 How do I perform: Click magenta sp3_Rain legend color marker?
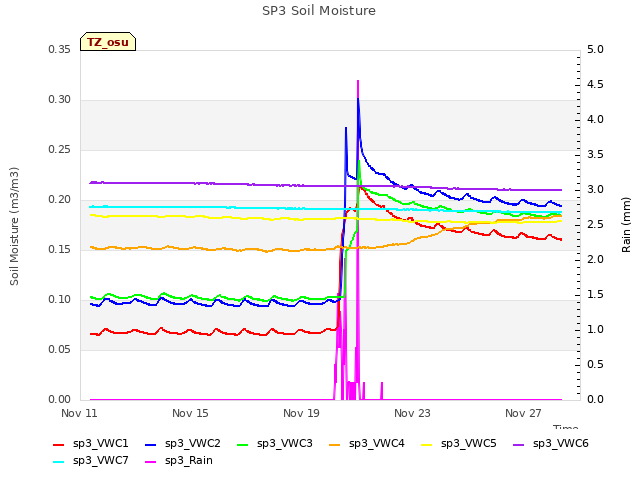pyautogui.click(x=151, y=462)
